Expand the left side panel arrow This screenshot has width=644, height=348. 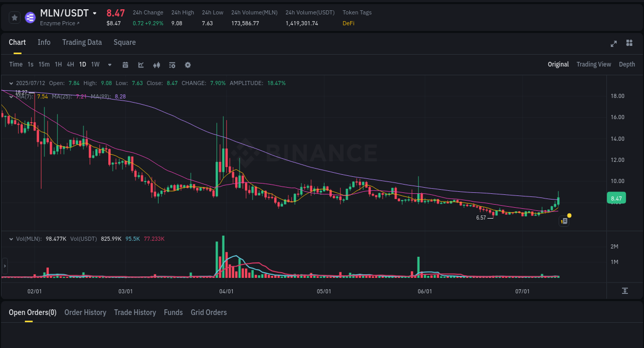pos(4,266)
